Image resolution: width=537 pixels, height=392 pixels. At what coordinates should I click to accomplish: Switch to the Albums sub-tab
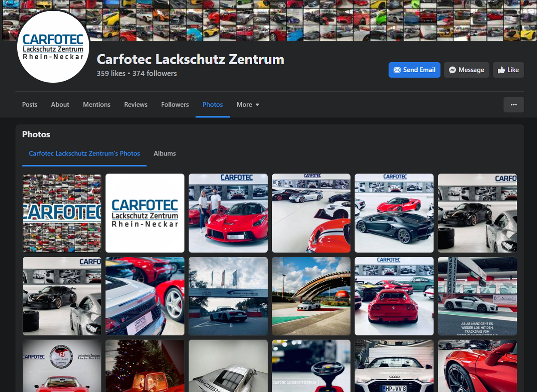point(165,153)
